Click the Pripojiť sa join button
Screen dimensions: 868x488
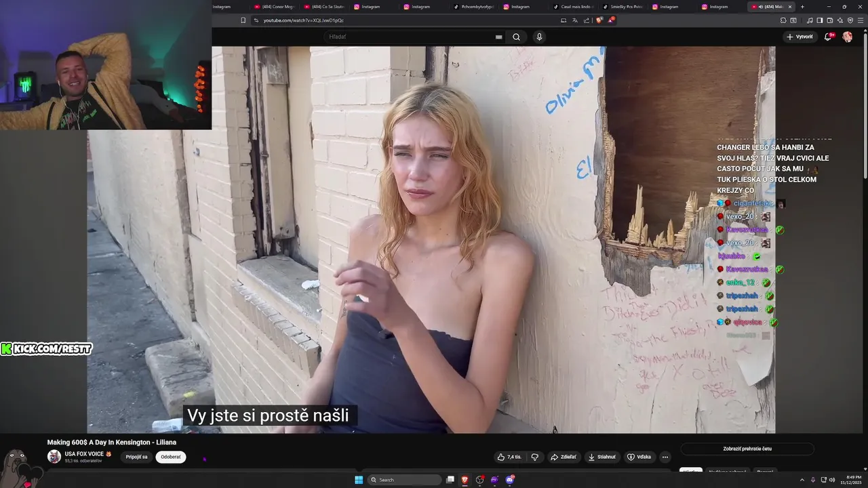(x=136, y=457)
